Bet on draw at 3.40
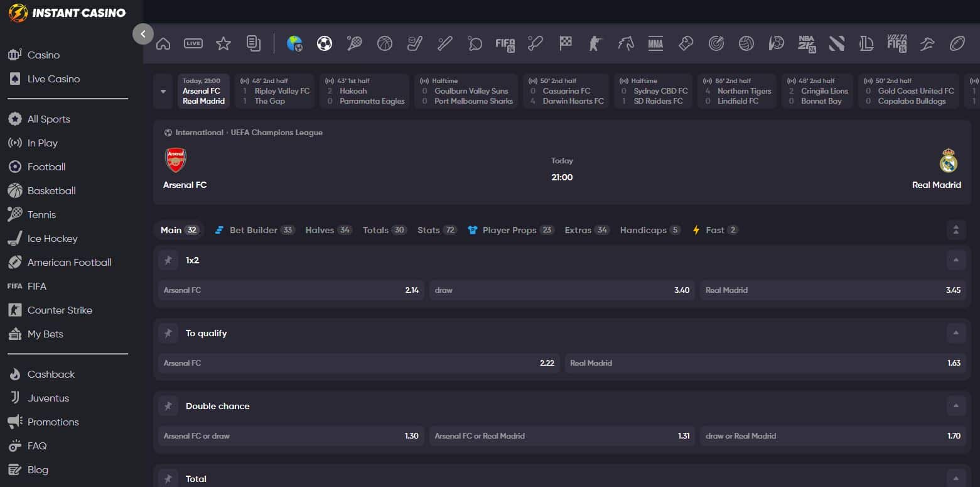The image size is (980, 487). pyautogui.click(x=562, y=290)
